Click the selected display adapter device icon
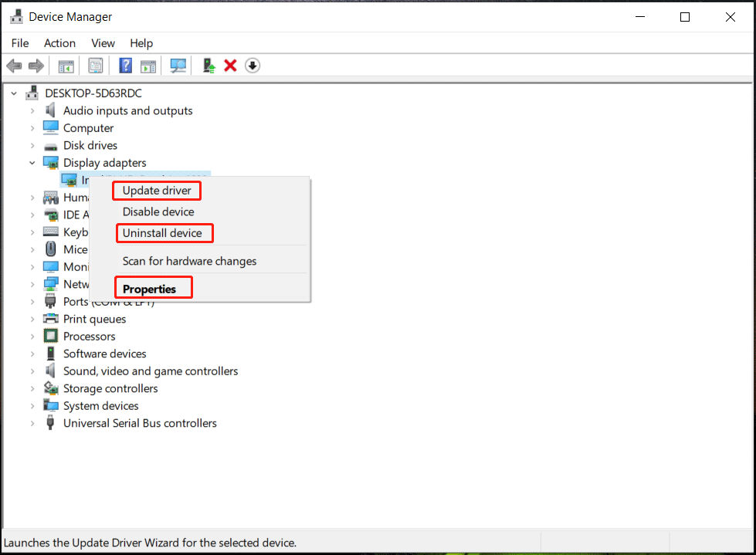Image resolution: width=756 pixels, height=555 pixels. [69, 180]
